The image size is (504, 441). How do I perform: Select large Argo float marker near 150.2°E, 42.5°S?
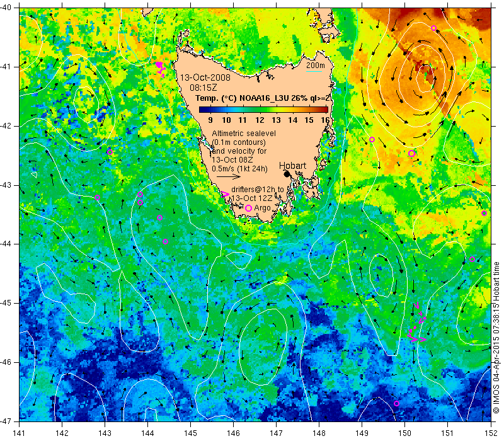click(411, 153)
